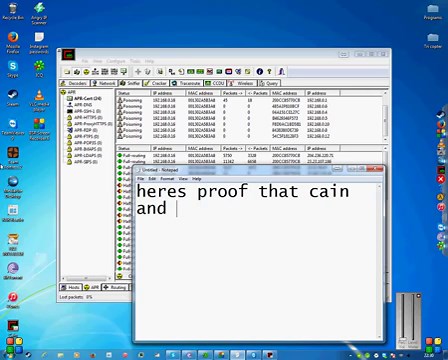Open the CCDU tab in Cain

tap(215, 83)
